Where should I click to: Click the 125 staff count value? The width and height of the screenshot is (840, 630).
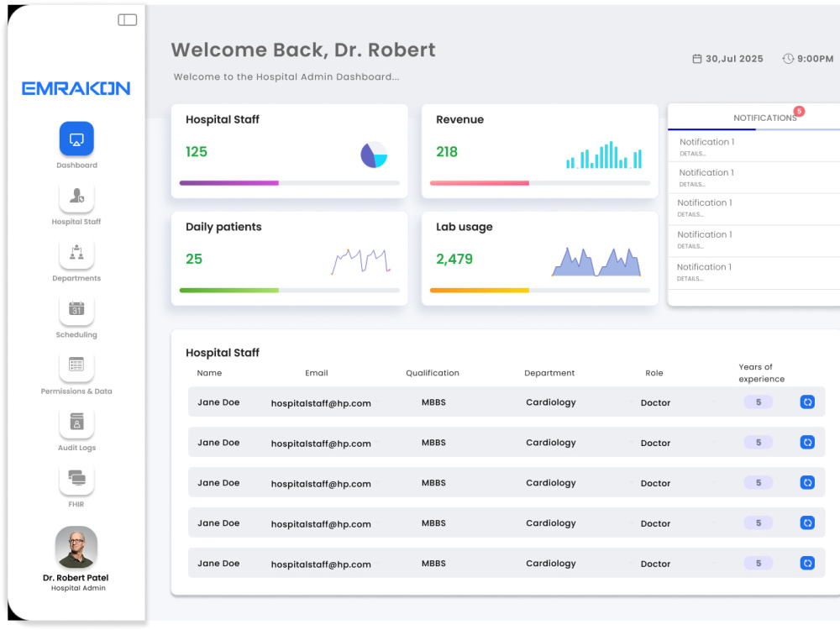(196, 151)
